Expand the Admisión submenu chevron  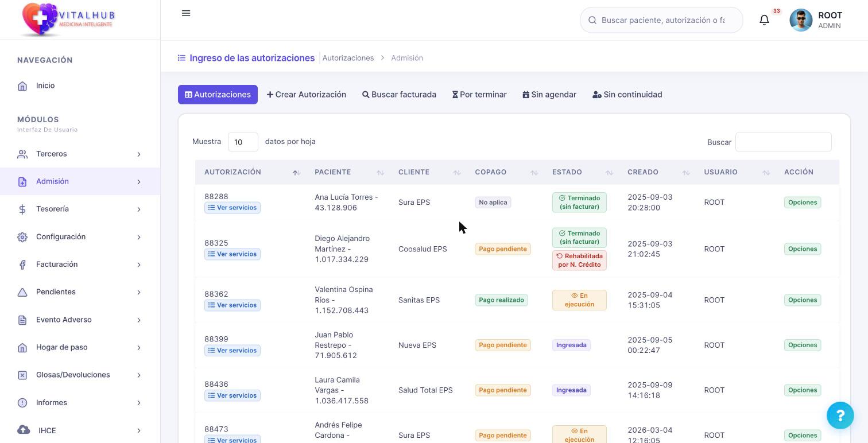(x=139, y=182)
